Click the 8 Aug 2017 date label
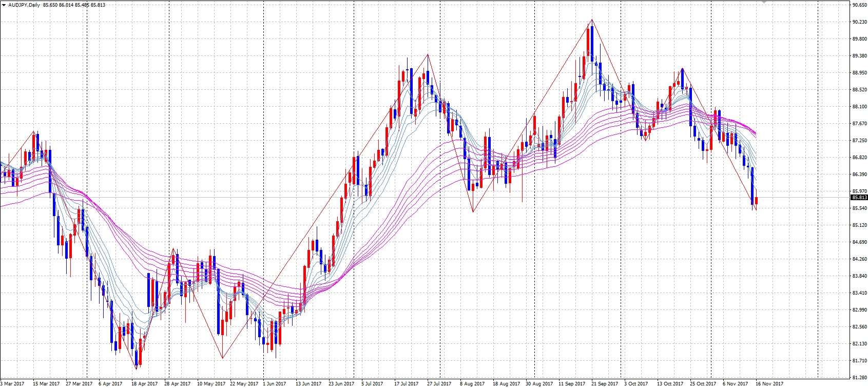The height and width of the screenshot is (388, 868). pyautogui.click(x=472, y=384)
